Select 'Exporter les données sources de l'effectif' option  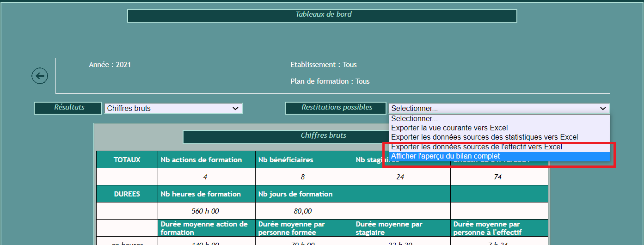coord(476,147)
